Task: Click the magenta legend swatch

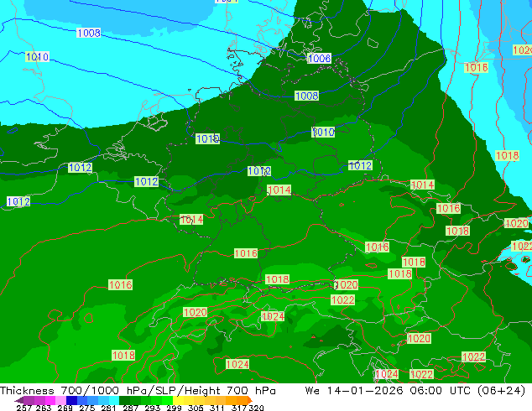Action: click(x=50, y=400)
